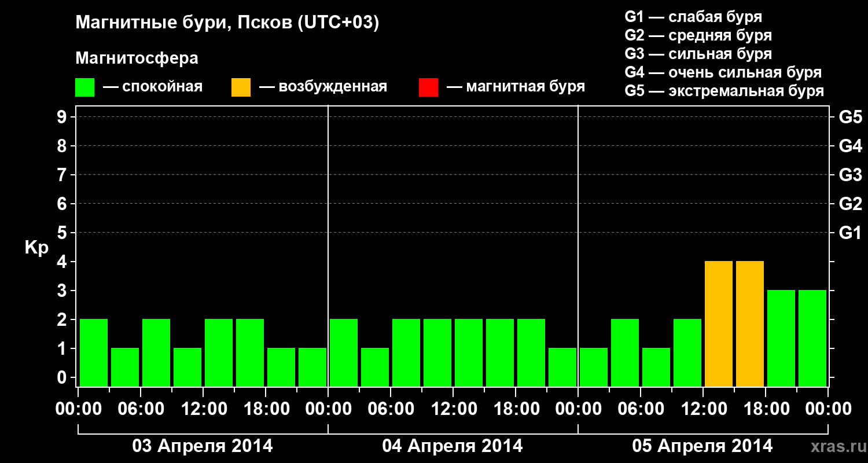This screenshot has width=868, height=463.
Task: Click the green bar for 03:00–06:00 on 05 Апреля
Action: pos(625,352)
